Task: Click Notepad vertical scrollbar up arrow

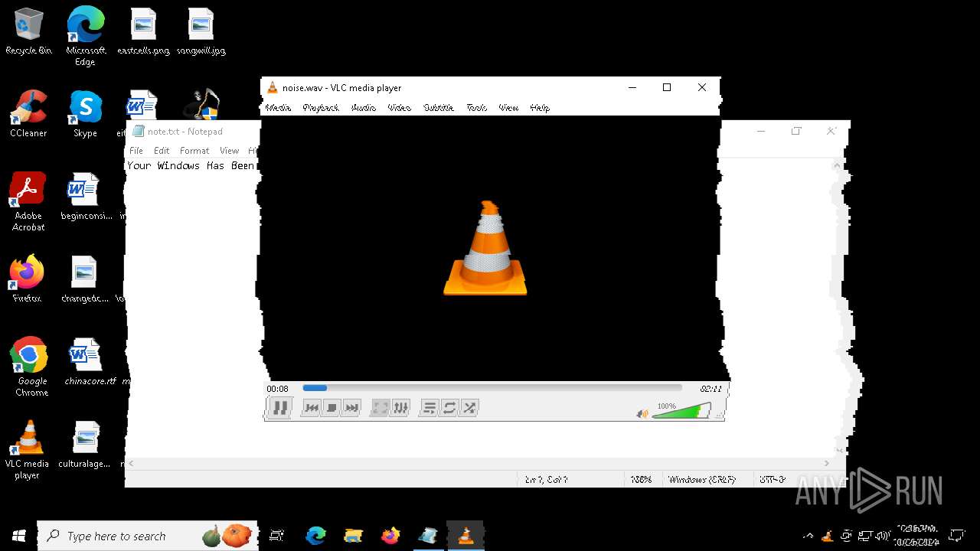Action: [x=836, y=165]
